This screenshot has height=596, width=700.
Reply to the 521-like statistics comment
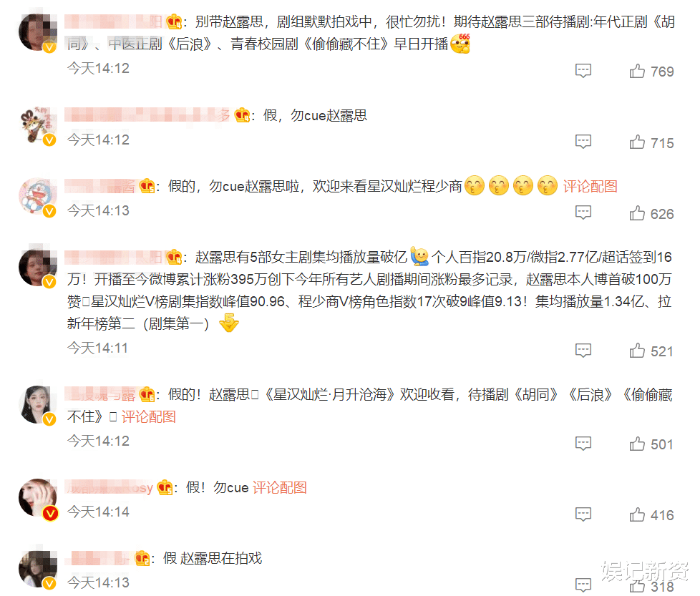coord(583,351)
